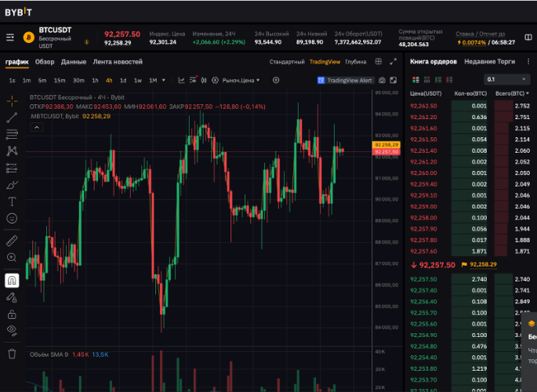
Task: Select the trend line drawing tool
Action: pyautogui.click(x=12, y=118)
